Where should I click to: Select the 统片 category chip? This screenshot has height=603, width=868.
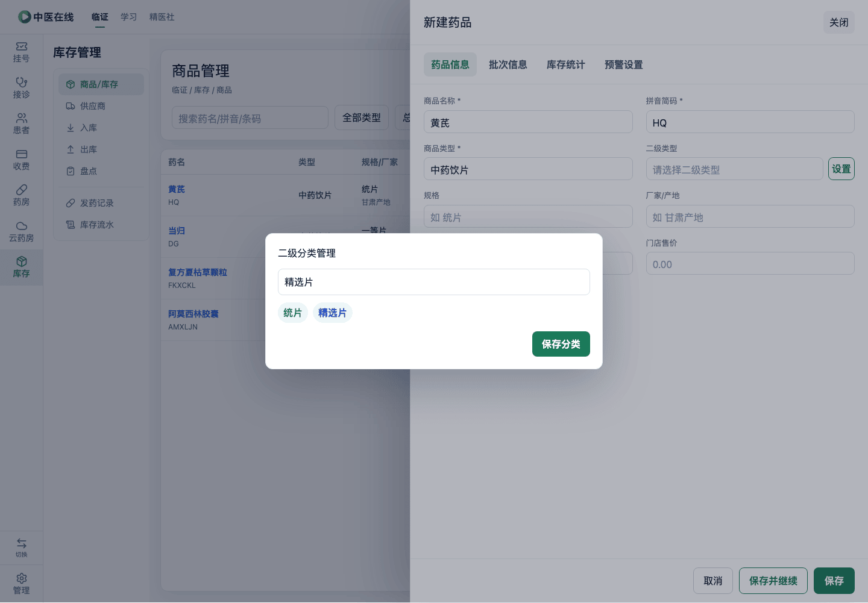pos(293,313)
